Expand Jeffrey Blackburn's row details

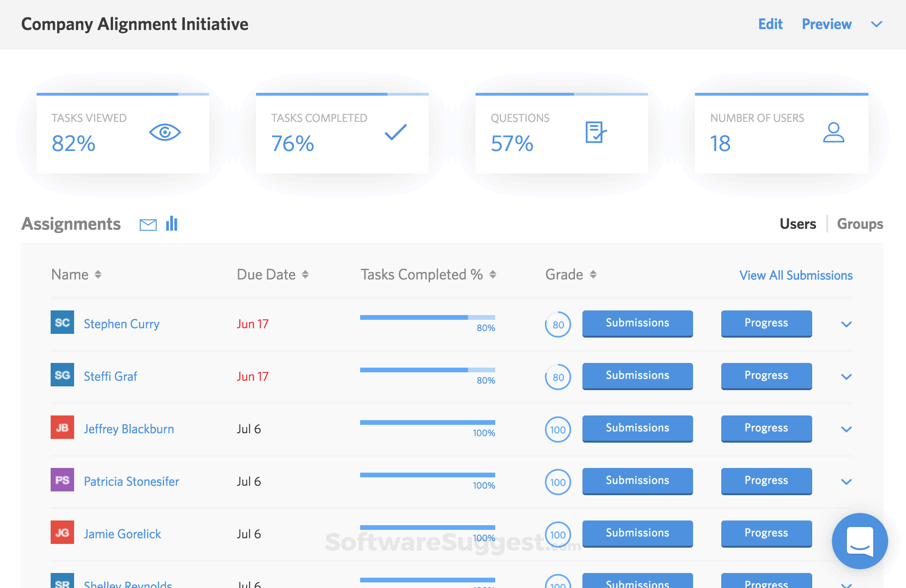tap(846, 429)
